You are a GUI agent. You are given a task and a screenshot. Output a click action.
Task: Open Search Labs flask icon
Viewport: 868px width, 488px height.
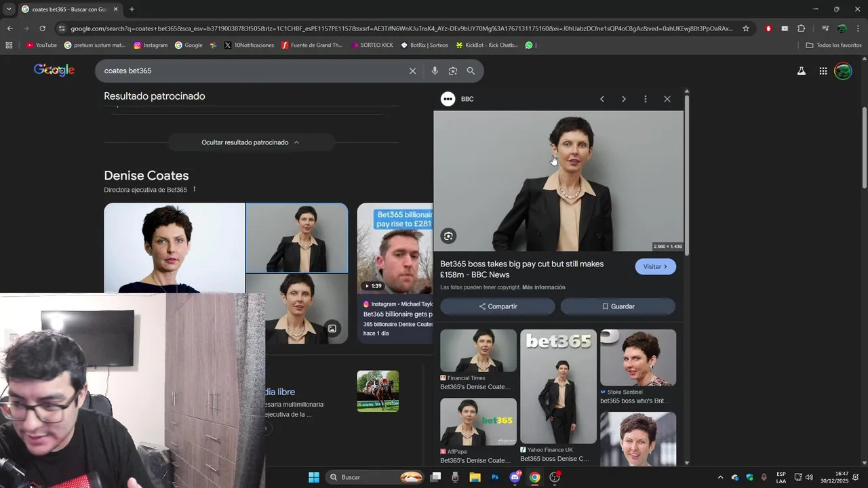coord(801,70)
